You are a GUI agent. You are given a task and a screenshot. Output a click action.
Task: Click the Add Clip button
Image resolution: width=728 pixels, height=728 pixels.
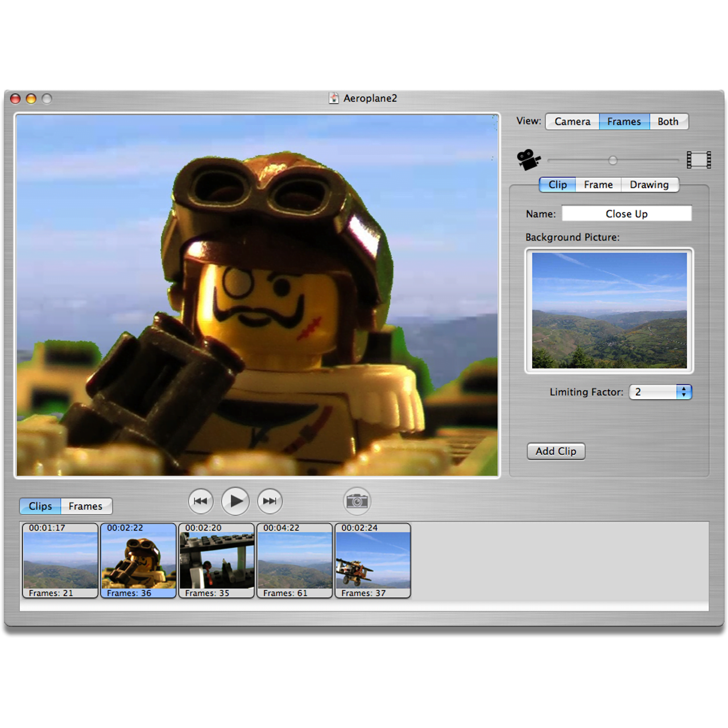pyautogui.click(x=556, y=451)
